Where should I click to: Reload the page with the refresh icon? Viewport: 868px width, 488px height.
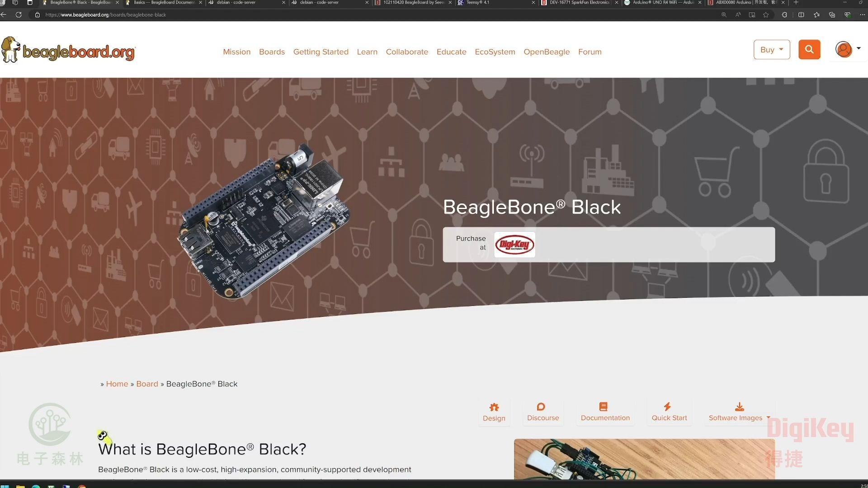pos(19,14)
